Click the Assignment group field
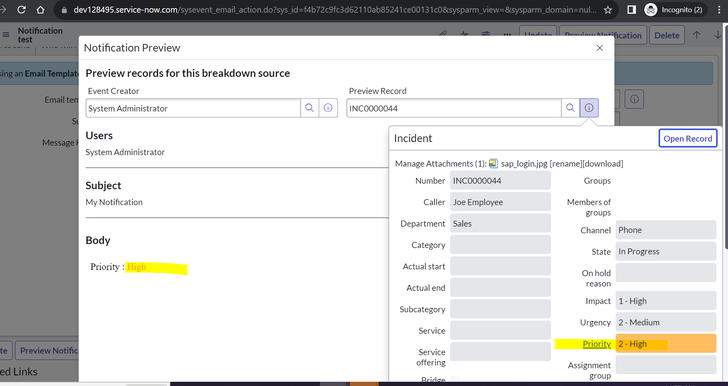728x386 pixels. (x=666, y=365)
